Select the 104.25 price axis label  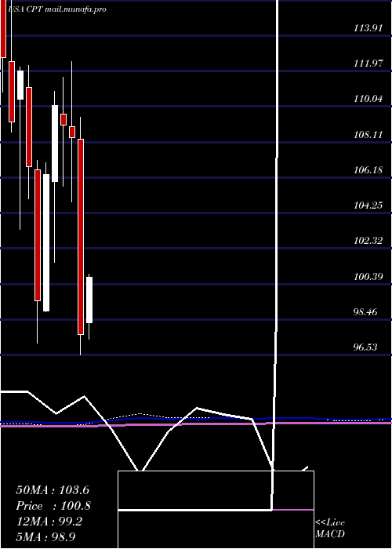click(368, 205)
